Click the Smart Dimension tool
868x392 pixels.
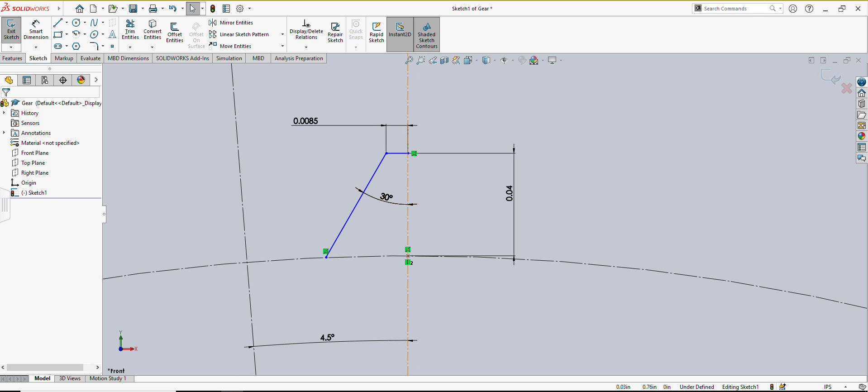point(36,30)
